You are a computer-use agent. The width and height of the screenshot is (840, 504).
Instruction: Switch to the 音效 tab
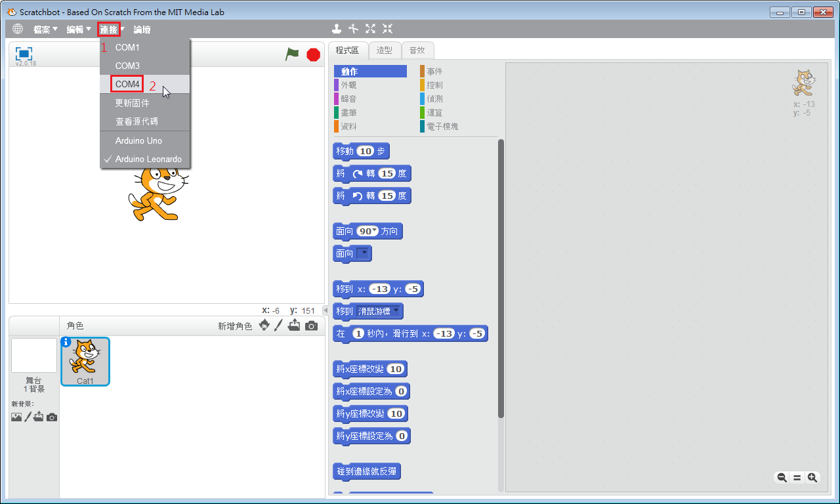417,50
